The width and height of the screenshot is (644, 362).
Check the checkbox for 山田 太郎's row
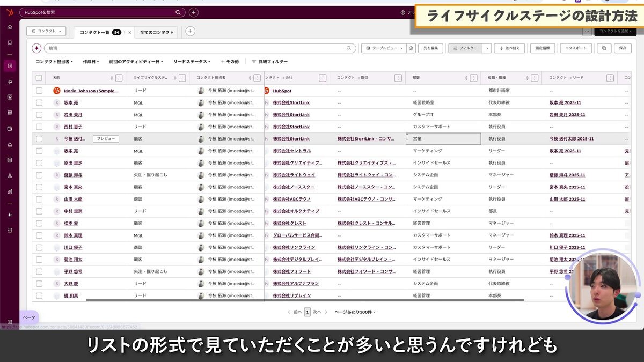click(39, 198)
